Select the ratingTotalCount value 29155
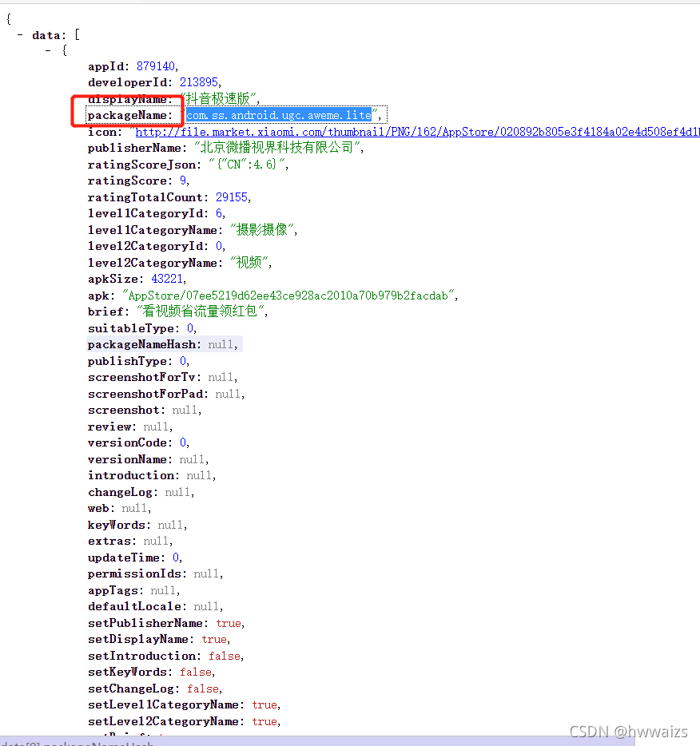 232,197
